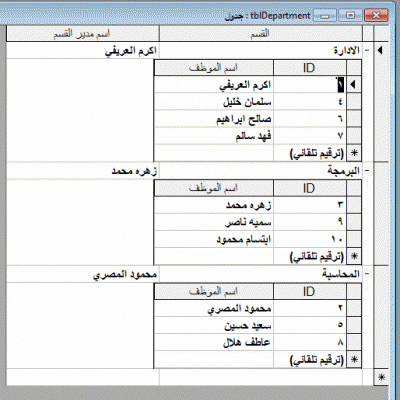Select the row selector for عاطف هلال
The height and width of the screenshot is (400, 400).
point(354,342)
